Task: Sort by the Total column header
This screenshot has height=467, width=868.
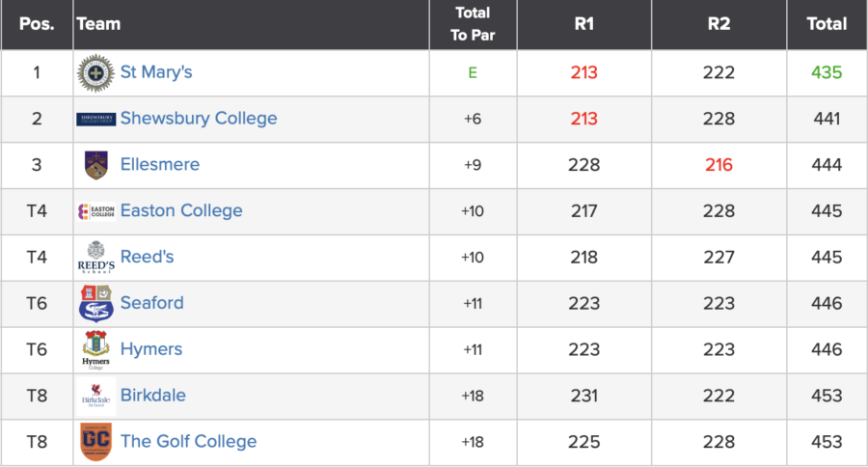Action: [827, 24]
